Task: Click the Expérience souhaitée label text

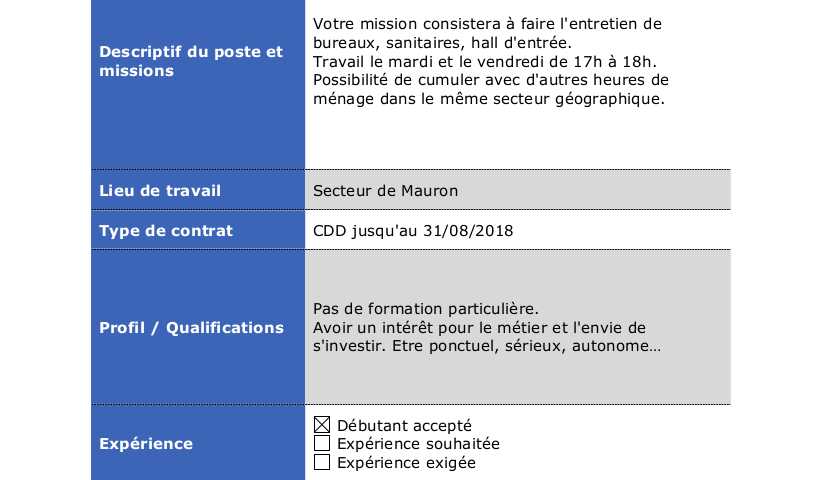Action: click(418, 444)
